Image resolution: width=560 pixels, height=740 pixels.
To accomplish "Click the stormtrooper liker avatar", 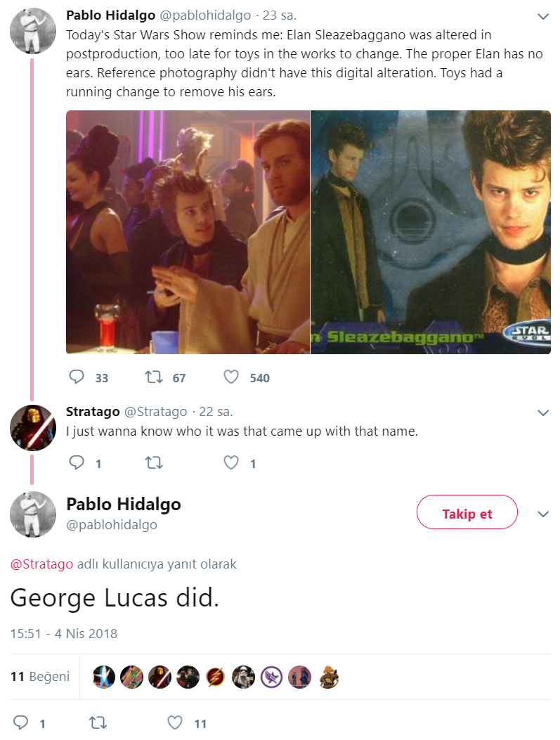I will coord(243,677).
